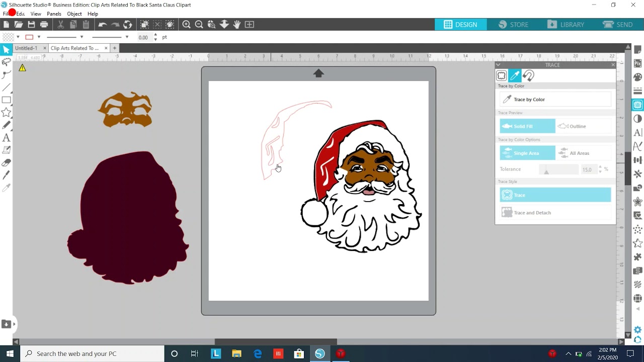Viewport: 644px width, 362px height.
Task: Click the Windows Start button
Action: click(x=10, y=353)
